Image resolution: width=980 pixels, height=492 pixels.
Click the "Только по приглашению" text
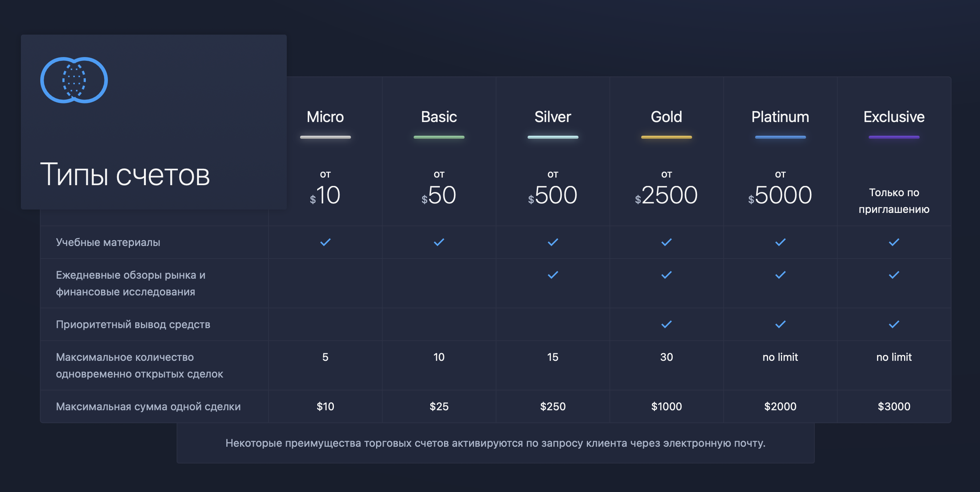(x=894, y=201)
